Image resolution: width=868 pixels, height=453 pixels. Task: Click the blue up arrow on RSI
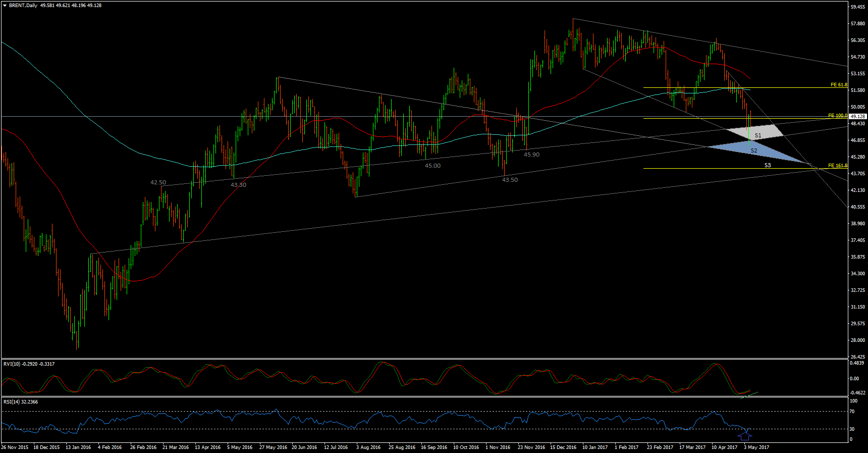745,434
